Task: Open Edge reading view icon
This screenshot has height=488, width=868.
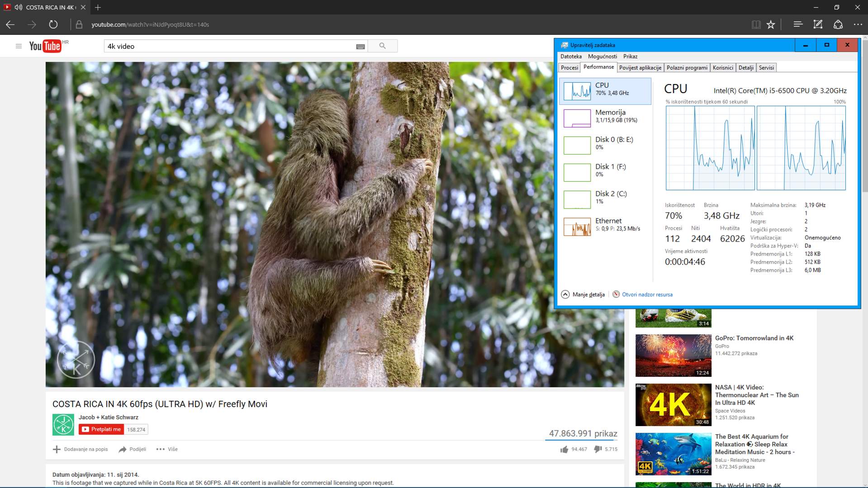Action: [x=756, y=24]
